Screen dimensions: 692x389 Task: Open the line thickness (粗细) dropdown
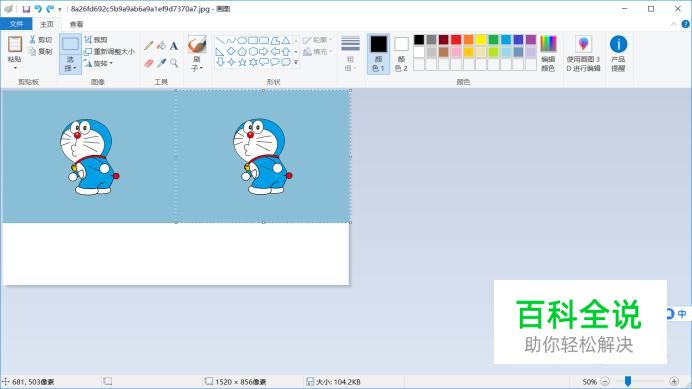[350, 54]
